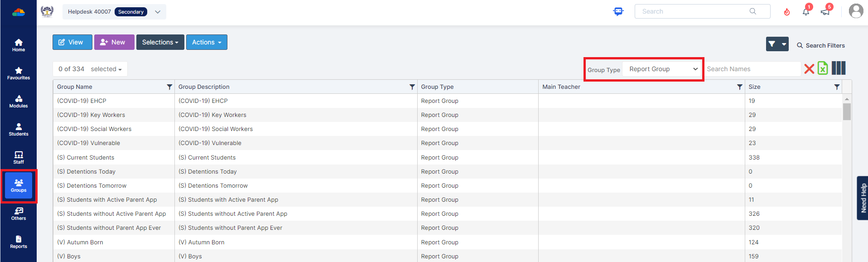Click the blue chat bot icon

tap(618, 11)
